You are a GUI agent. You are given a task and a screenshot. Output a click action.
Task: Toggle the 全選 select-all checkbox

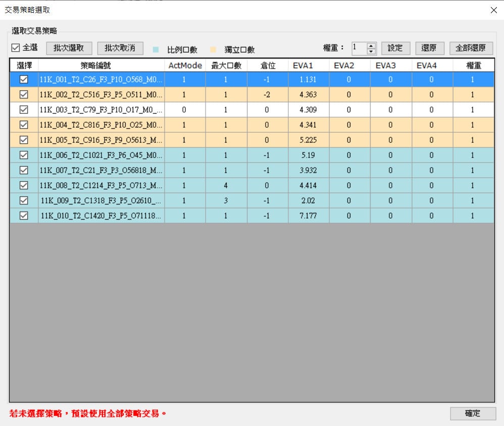[x=16, y=48]
